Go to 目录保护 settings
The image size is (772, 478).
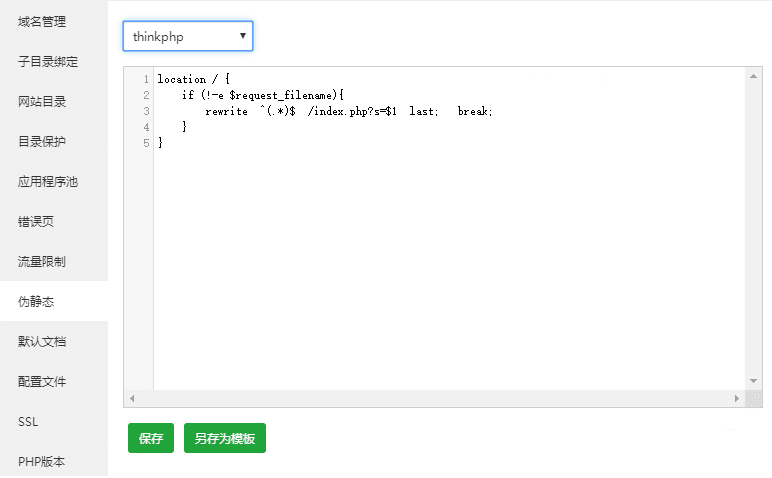[x=42, y=141]
